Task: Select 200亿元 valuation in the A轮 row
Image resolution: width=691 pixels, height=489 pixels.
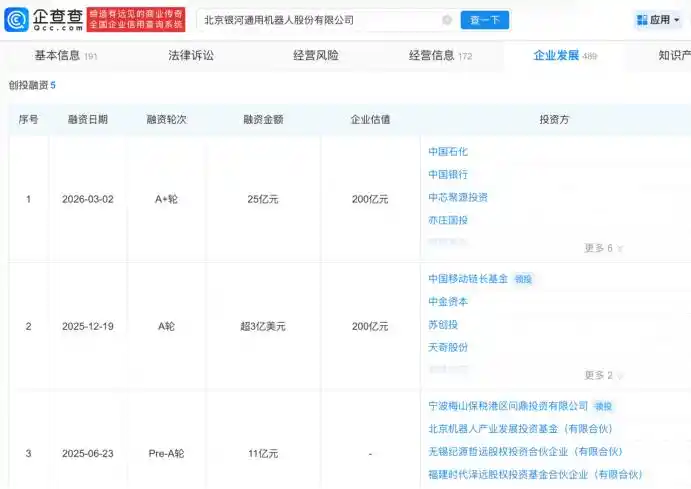Action: 370,326
